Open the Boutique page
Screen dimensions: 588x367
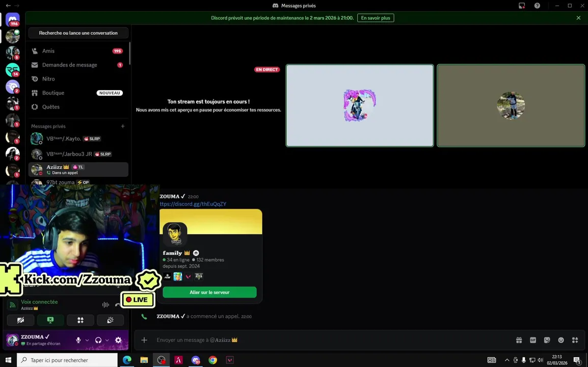[x=78, y=93]
